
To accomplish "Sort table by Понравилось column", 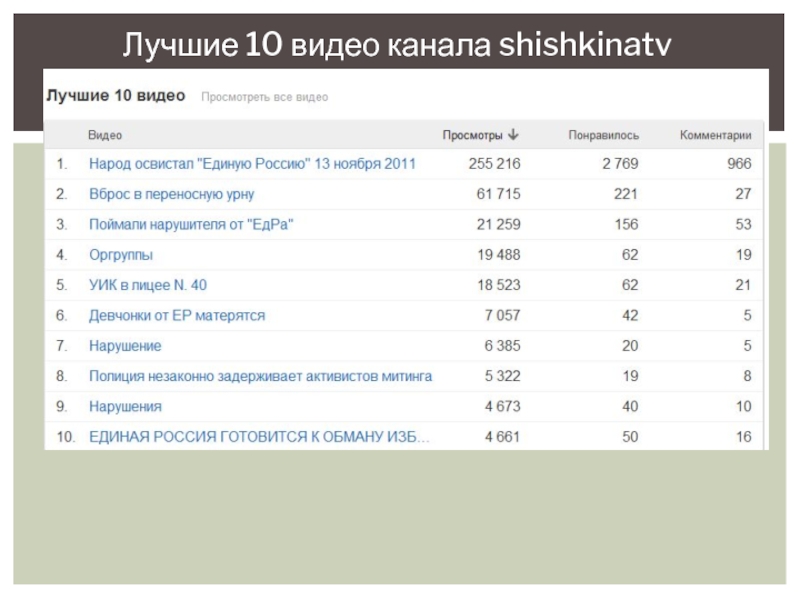I will (x=603, y=135).
